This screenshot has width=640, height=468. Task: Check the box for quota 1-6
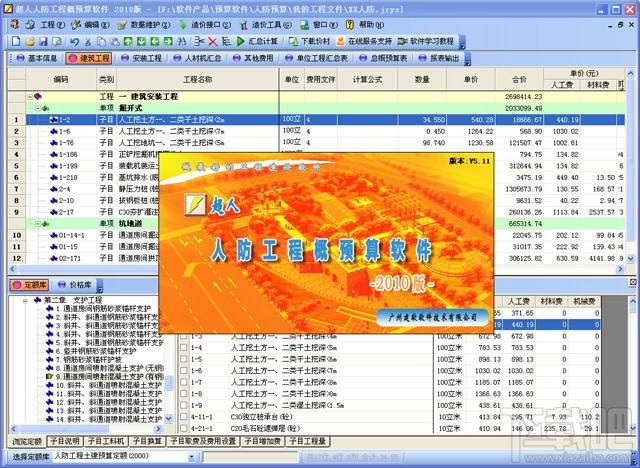[x=184, y=371]
